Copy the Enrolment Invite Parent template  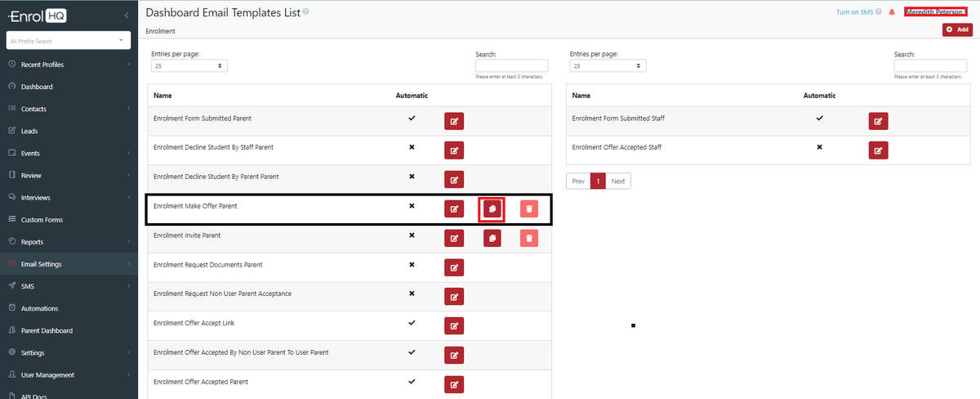(x=492, y=238)
